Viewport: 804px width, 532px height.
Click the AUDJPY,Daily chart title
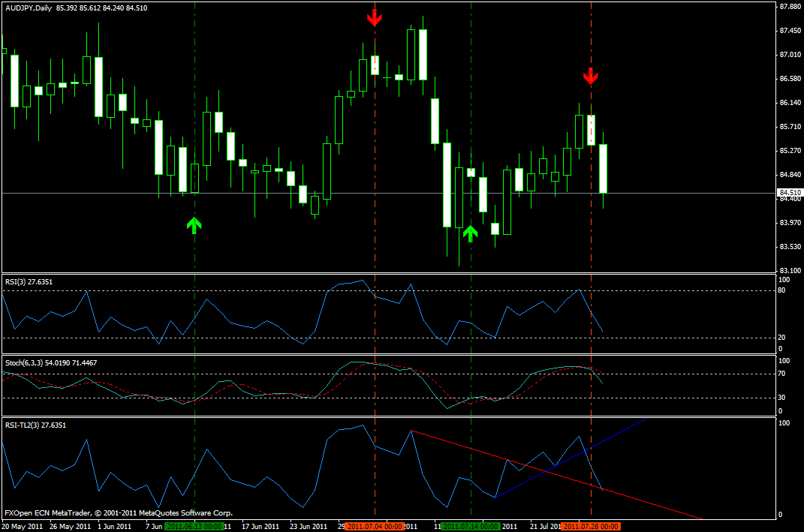click(28, 7)
